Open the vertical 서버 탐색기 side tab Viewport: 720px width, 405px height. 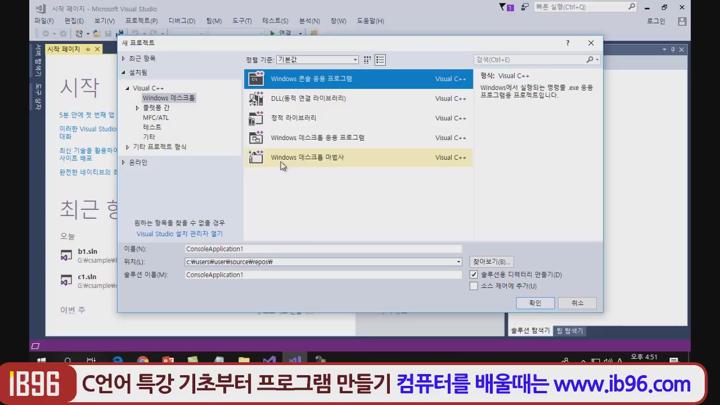tap(38, 61)
